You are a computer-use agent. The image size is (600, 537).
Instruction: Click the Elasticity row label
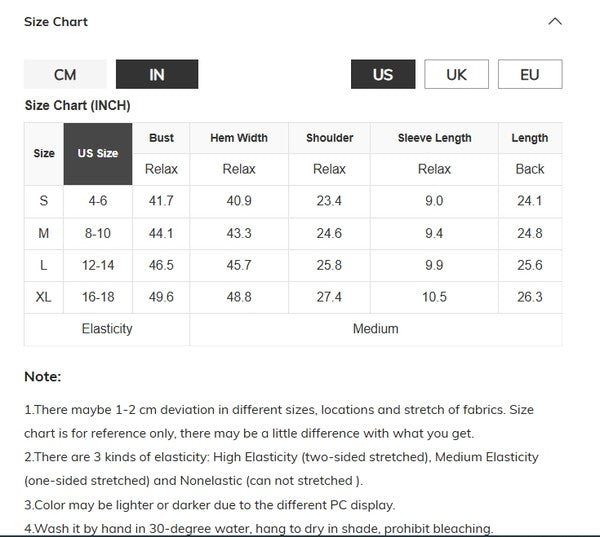pyautogui.click(x=107, y=329)
